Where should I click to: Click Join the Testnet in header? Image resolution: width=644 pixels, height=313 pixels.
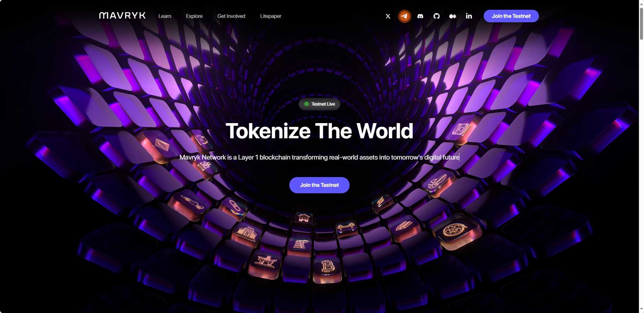coord(511,16)
